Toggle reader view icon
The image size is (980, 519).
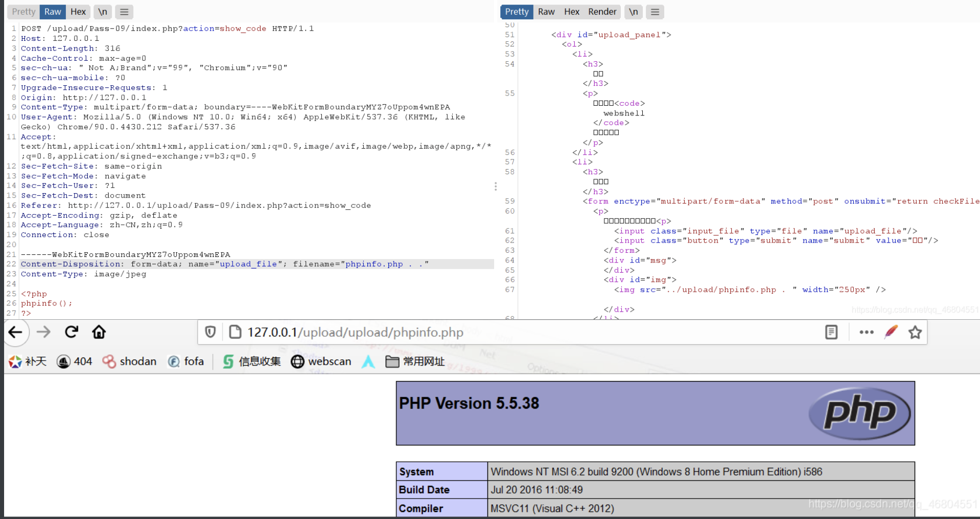click(831, 333)
